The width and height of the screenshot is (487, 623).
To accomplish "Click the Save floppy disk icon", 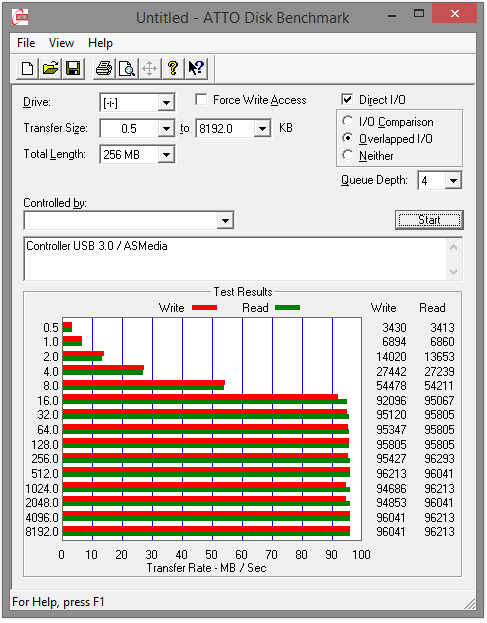I will tap(73, 68).
